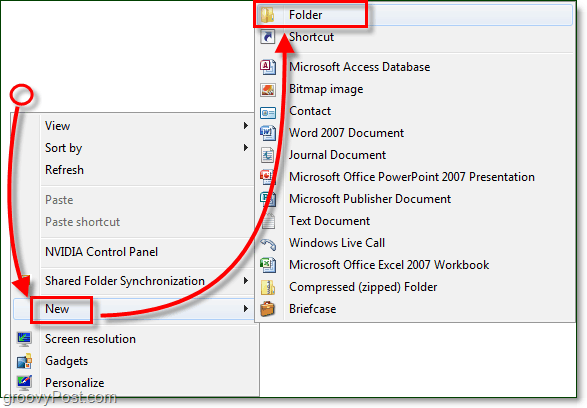Screen dimensions: 587x408
Task: Create a Word 2007 Document
Action: tap(415, 133)
